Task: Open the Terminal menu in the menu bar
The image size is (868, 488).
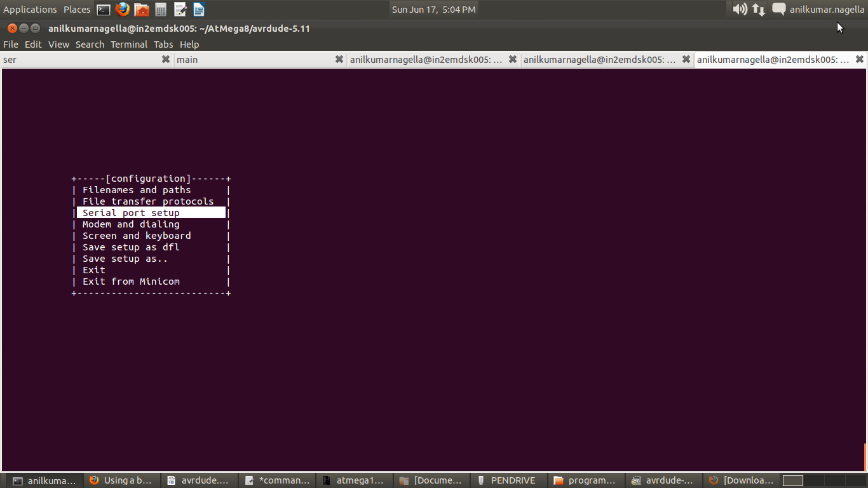Action: (129, 44)
